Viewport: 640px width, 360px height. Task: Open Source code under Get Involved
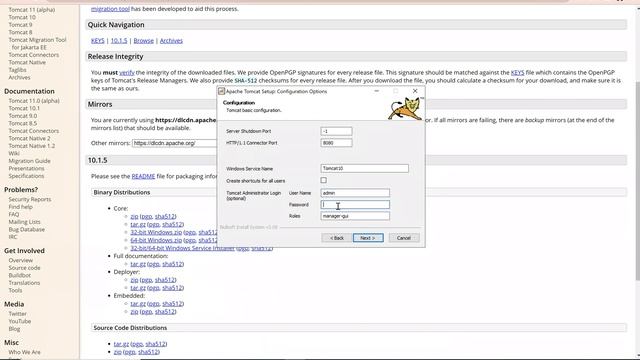click(24, 268)
